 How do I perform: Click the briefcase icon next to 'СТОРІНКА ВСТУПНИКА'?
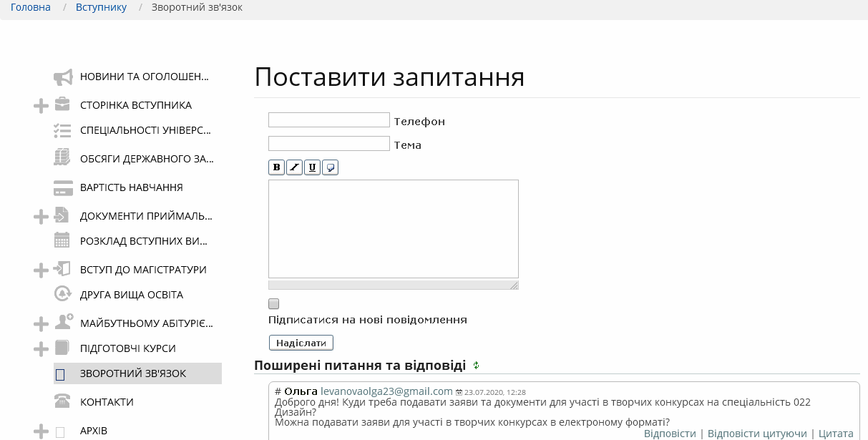coord(62,104)
